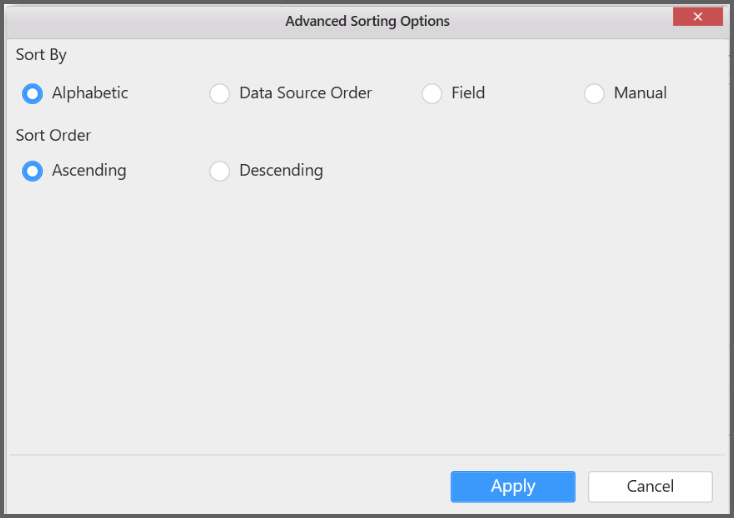The image size is (734, 518).
Task: Switch sort order to Descending
Action: click(220, 171)
